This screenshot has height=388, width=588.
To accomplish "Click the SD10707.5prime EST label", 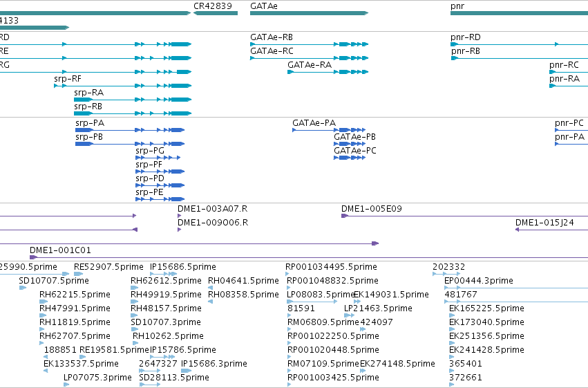I will 54,281.
